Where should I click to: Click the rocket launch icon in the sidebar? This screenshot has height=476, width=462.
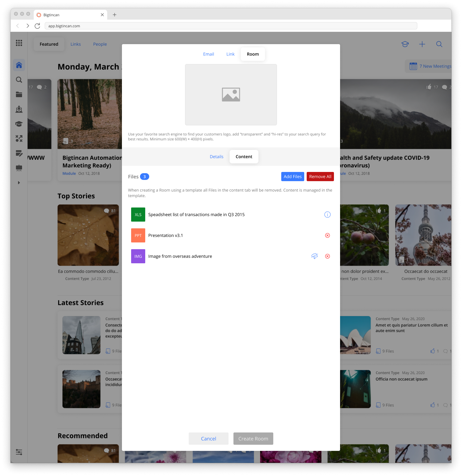[x=19, y=109]
